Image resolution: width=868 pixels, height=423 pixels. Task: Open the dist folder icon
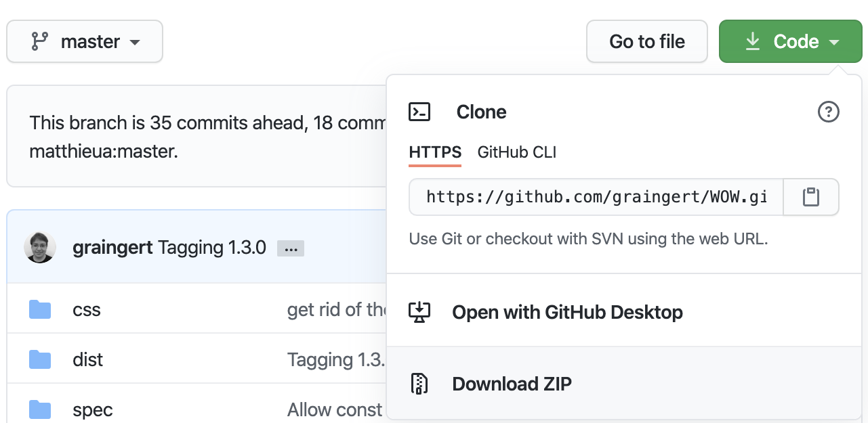[41, 359]
